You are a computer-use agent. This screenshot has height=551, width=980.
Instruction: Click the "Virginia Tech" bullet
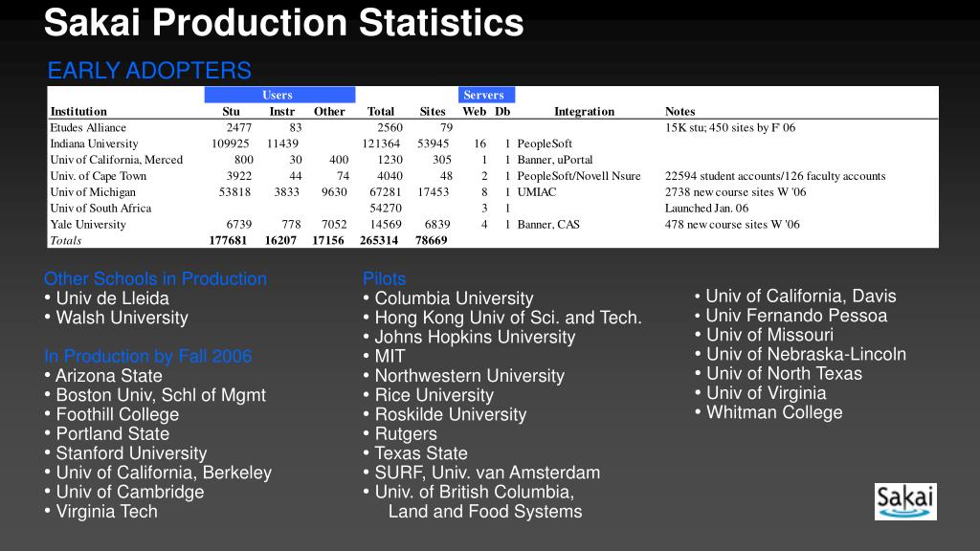101,512
